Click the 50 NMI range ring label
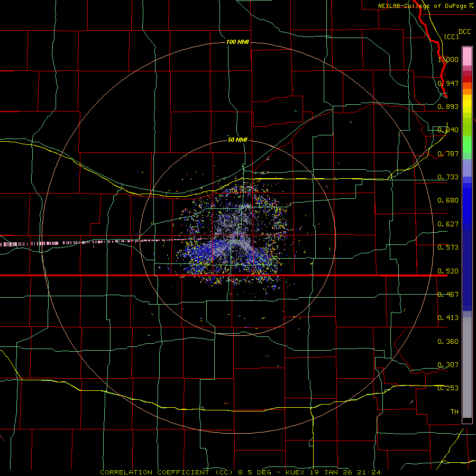Image resolution: width=476 pixels, height=476 pixels. pyautogui.click(x=237, y=140)
